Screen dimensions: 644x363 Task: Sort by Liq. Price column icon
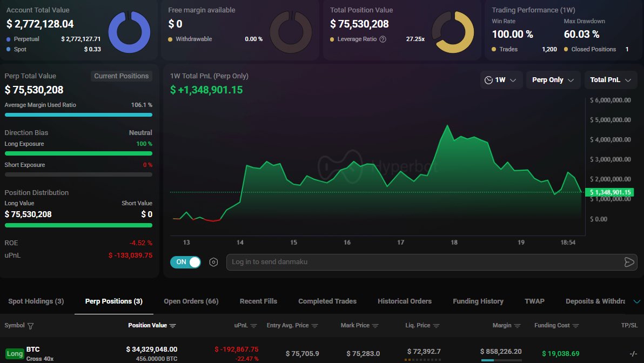point(436,326)
